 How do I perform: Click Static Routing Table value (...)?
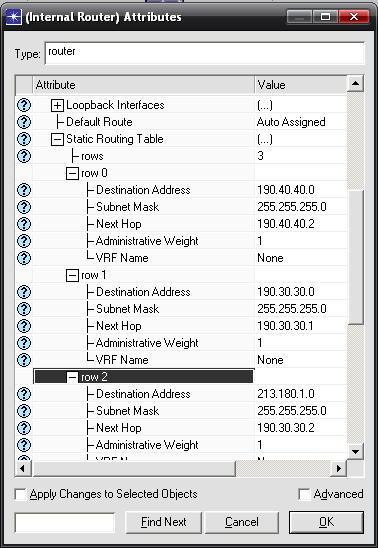tap(264, 139)
